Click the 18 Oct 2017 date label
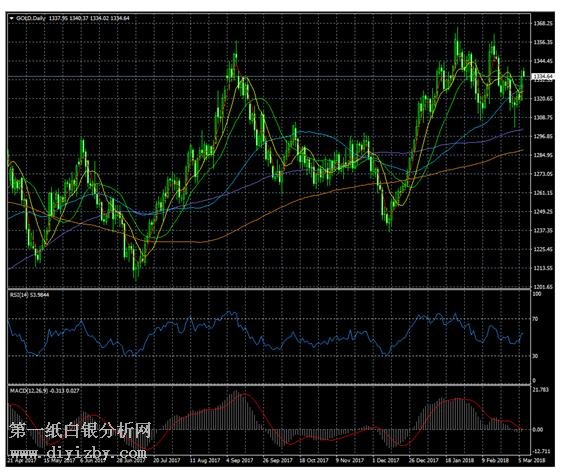 pos(314,460)
